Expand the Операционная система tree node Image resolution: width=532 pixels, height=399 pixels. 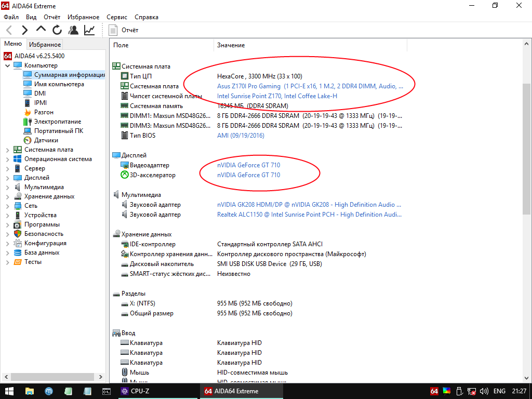(x=7, y=159)
